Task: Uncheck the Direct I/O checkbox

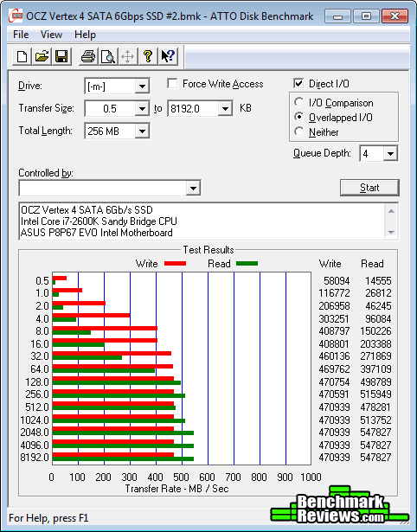Action: (x=298, y=83)
